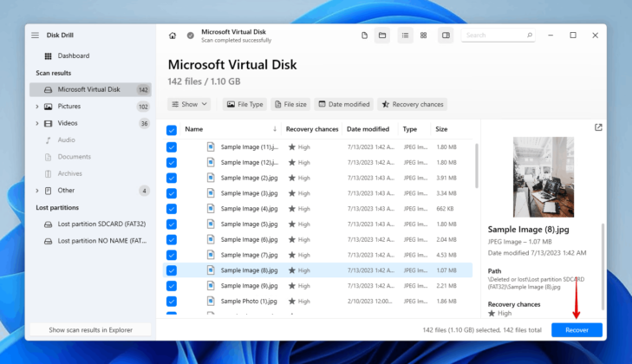Image resolution: width=632 pixels, height=364 pixels.
Task: Uncheck Sample Image (8).jpg checkbox
Action: click(x=172, y=270)
